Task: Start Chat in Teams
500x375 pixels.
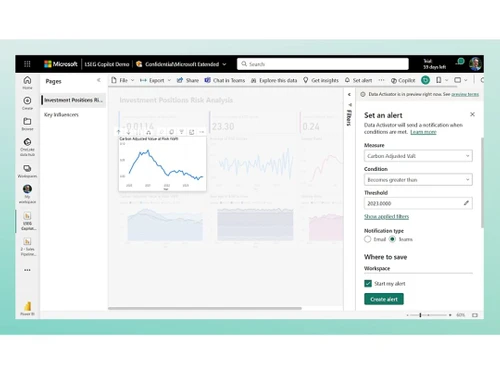Action: point(225,80)
